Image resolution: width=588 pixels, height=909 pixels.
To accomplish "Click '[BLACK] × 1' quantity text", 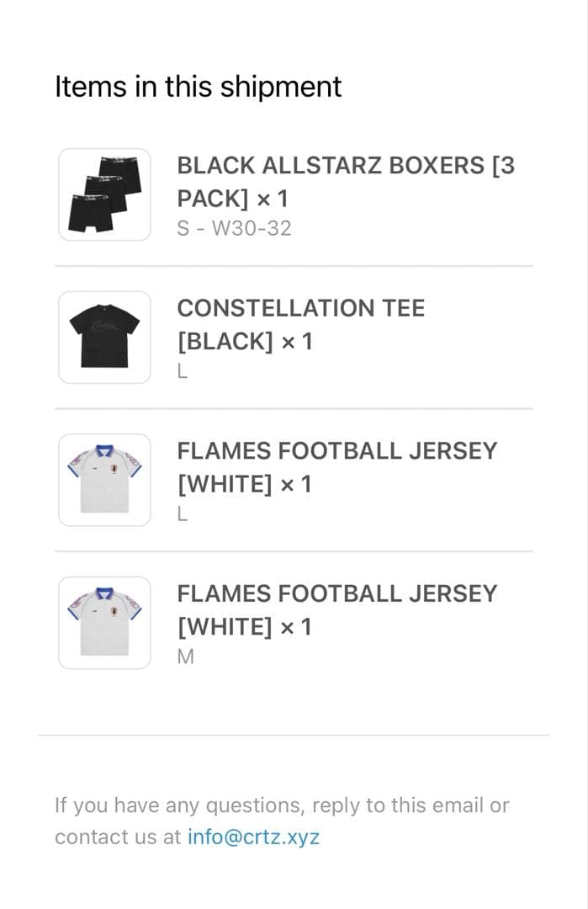I will coord(244,342).
